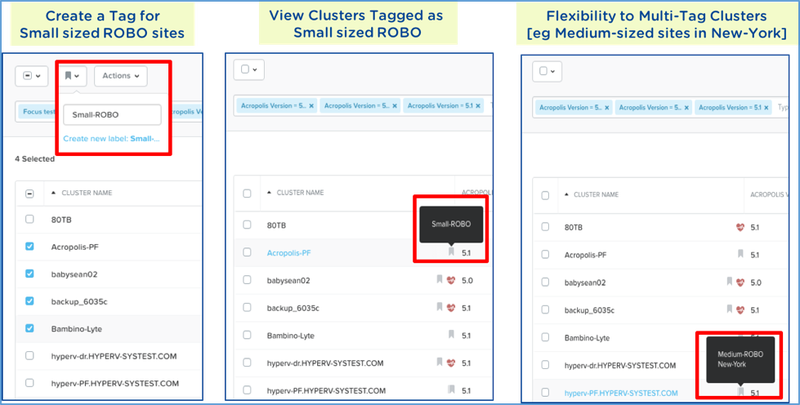The image size is (800, 405).
Task: Uncheck babysean02 checkbox in left panel
Action: pyautogui.click(x=30, y=274)
